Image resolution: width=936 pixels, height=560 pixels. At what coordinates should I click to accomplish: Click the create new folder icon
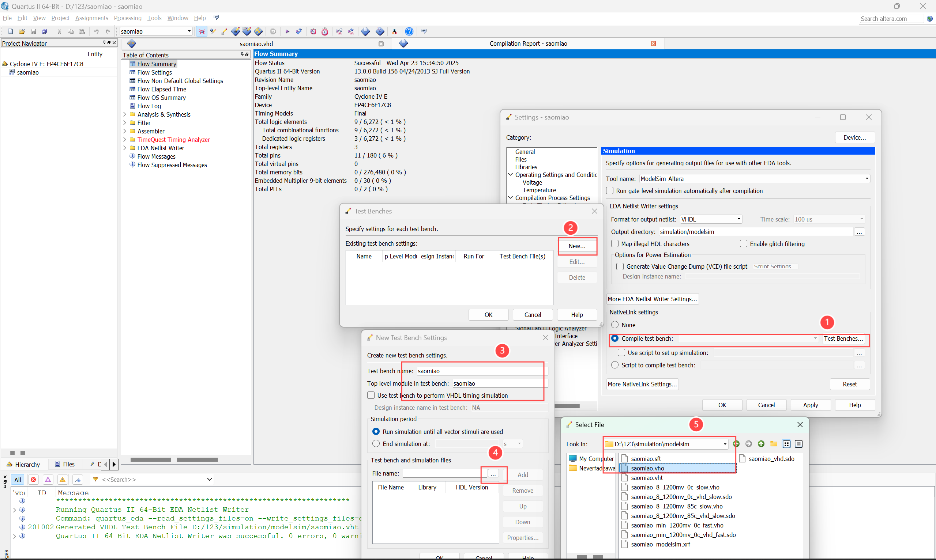(x=774, y=444)
